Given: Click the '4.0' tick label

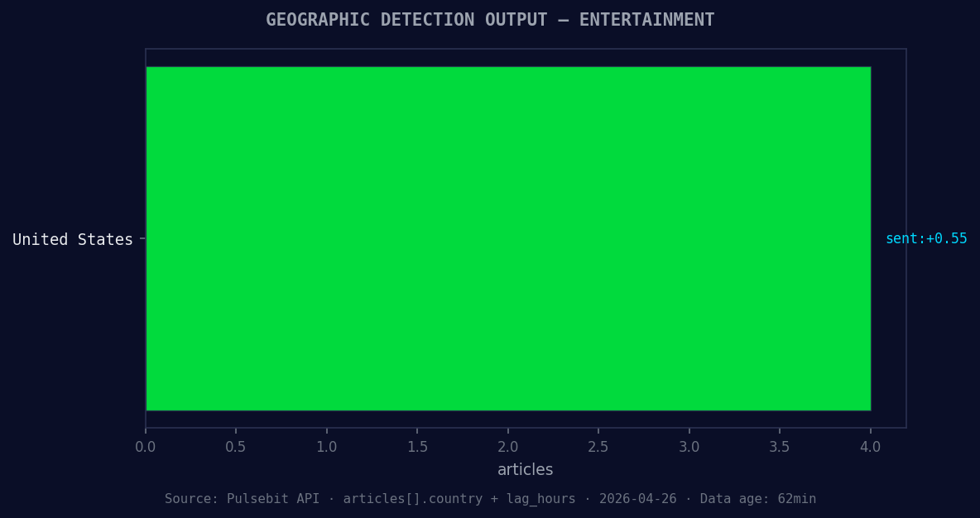Looking at the screenshot, I should click(871, 446).
